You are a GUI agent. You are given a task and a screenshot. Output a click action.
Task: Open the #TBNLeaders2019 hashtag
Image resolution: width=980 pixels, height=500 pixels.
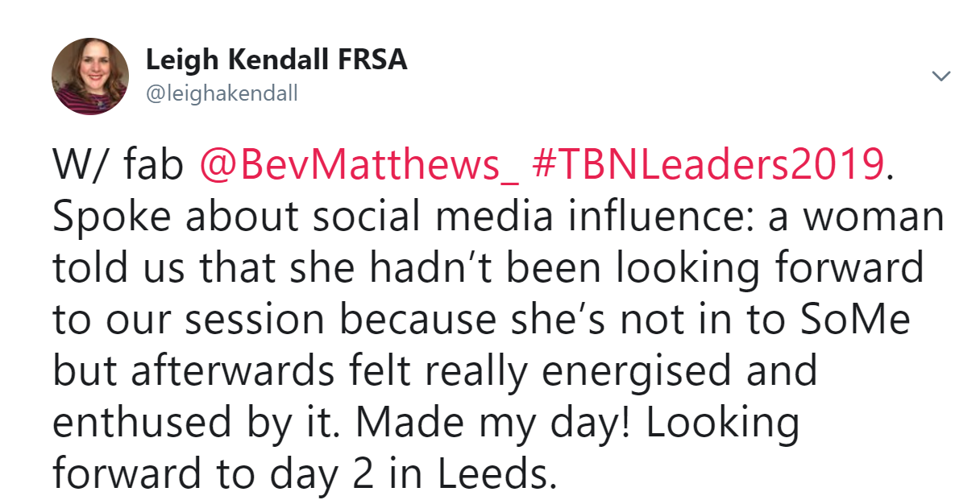pyautogui.click(x=708, y=164)
